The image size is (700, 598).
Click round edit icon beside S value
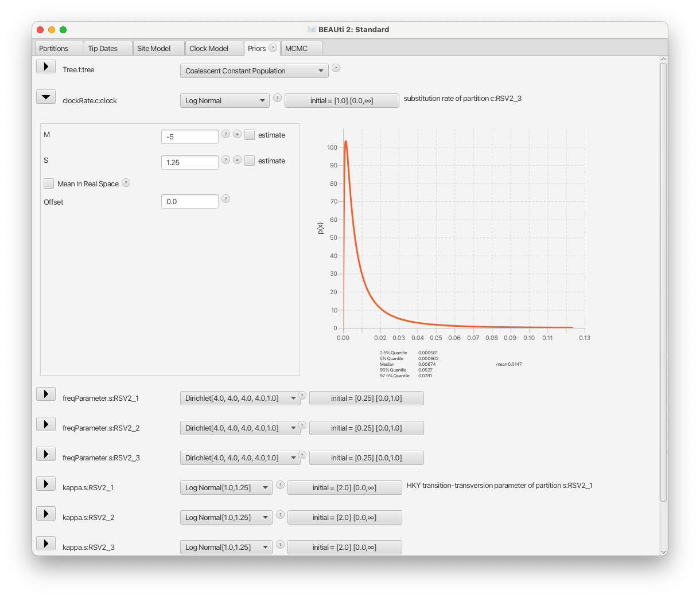[237, 160]
